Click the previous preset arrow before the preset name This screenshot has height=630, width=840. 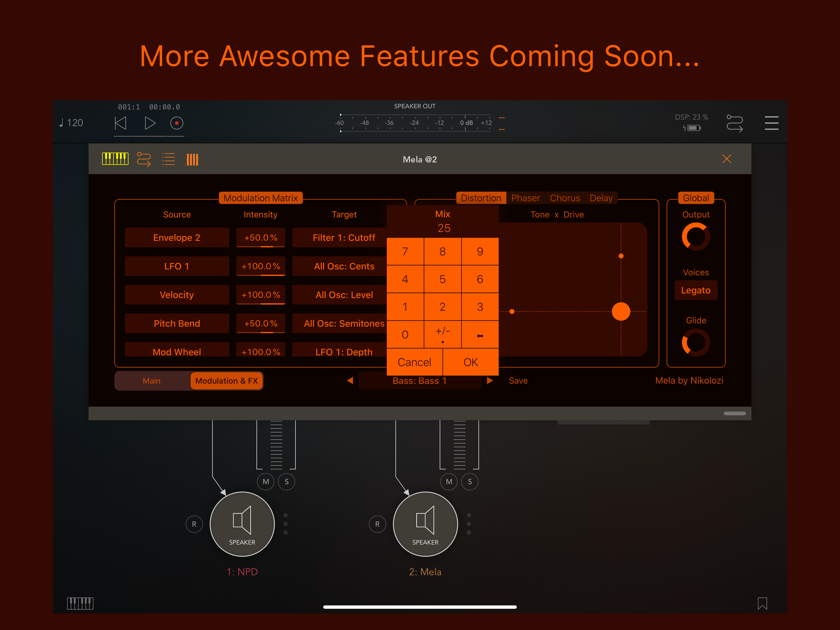[x=350, y=380]
